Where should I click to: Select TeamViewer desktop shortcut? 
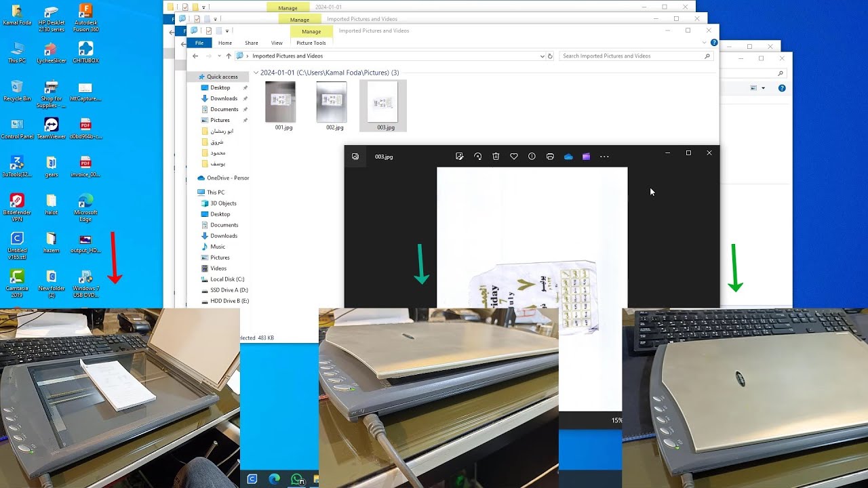point(52,128)
